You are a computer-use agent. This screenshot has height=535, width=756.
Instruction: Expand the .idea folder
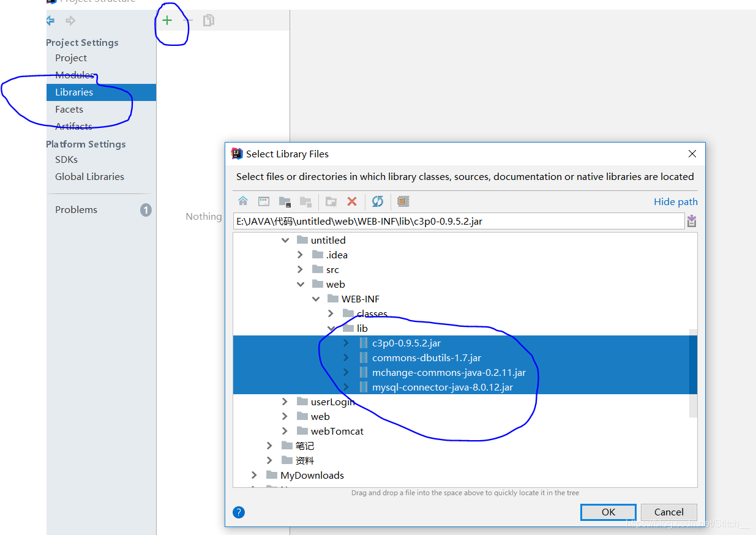click(x=300, y=255)
